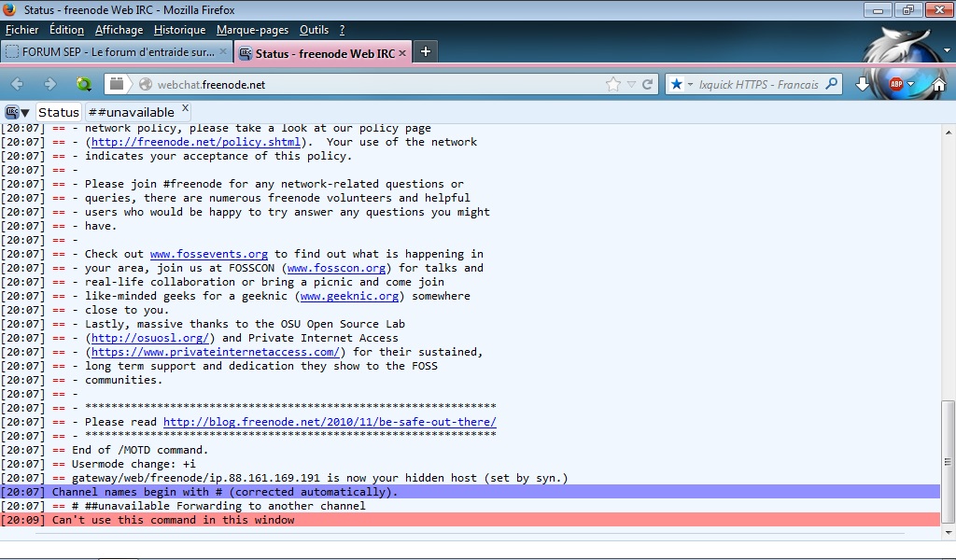Close the FORUM SEP browser tab
This screenshot has width=956, height=560.
(x=223, y=51)
